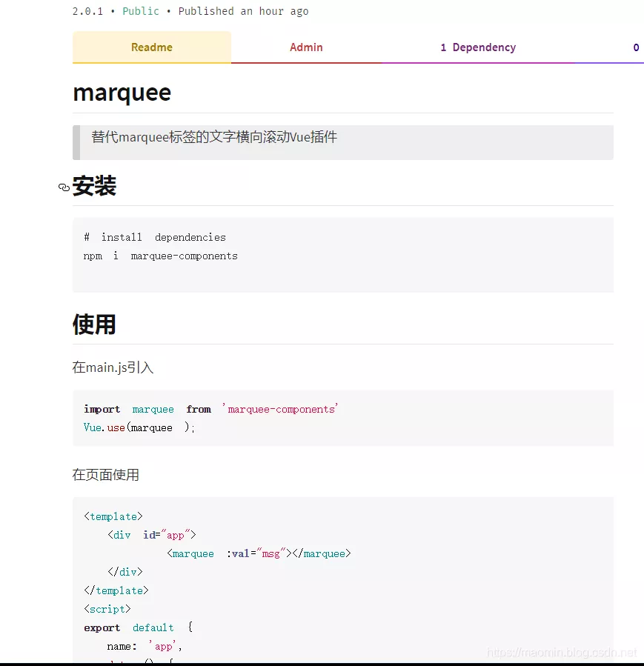Click the '在main.js引入' paragraph text
The height and width of the screenshot is (666, 644).
113,367
